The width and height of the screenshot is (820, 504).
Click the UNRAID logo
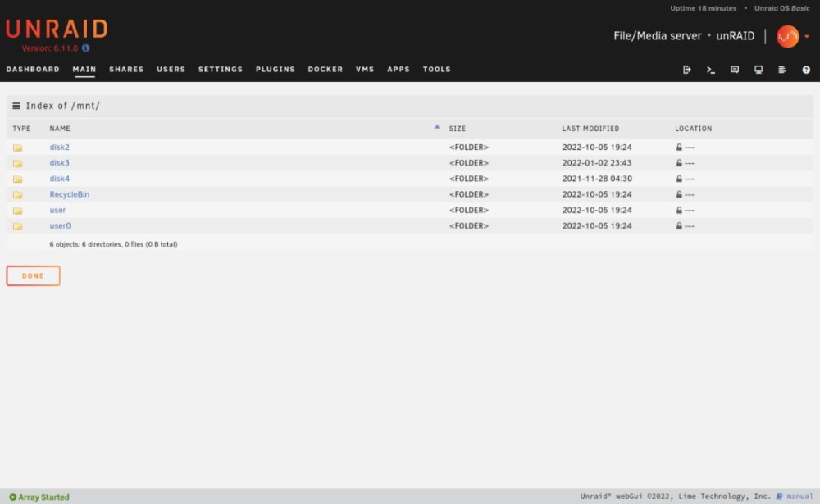[57, 29]
